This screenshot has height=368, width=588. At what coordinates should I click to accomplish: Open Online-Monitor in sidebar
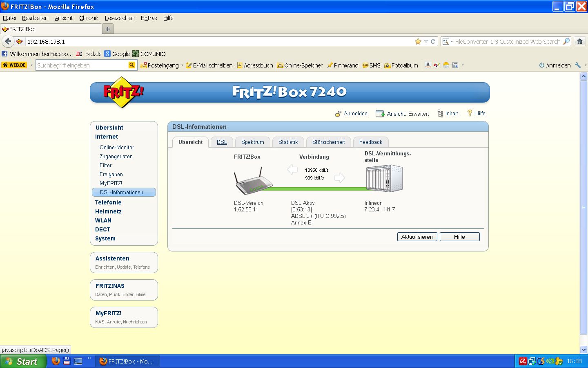[x=117, y=147]
